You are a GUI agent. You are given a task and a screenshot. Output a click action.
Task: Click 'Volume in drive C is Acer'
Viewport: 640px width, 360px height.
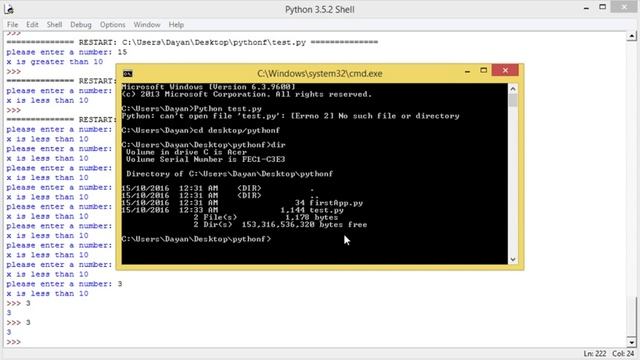coord(187,152)
